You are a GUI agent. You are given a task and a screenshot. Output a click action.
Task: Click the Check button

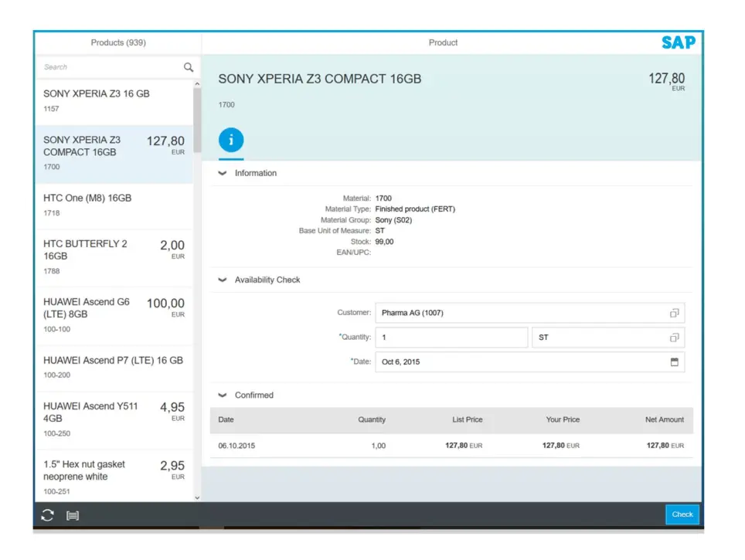[682, 514]
